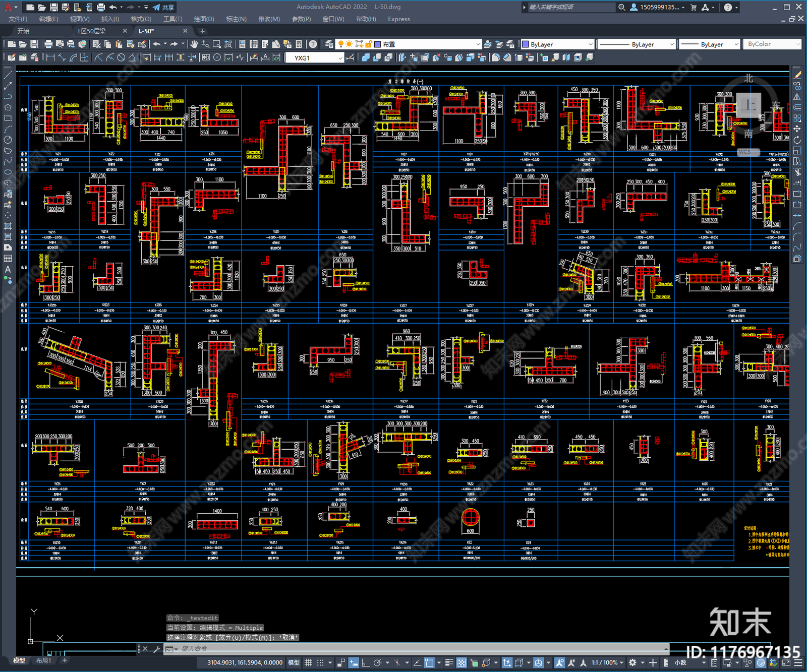The height and width of the screenshot is (672, 807).
Task: Open the 标注(N) menu
Action: [236, 19]
